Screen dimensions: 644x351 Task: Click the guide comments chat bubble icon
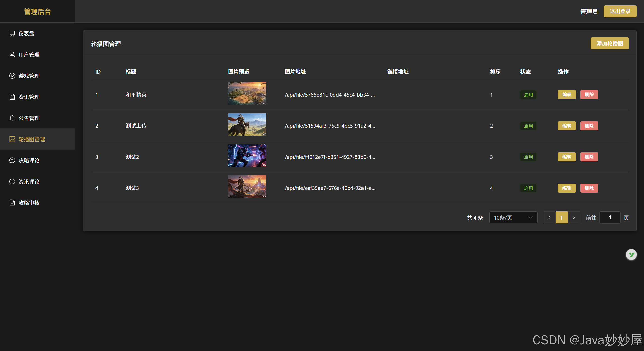12,160
